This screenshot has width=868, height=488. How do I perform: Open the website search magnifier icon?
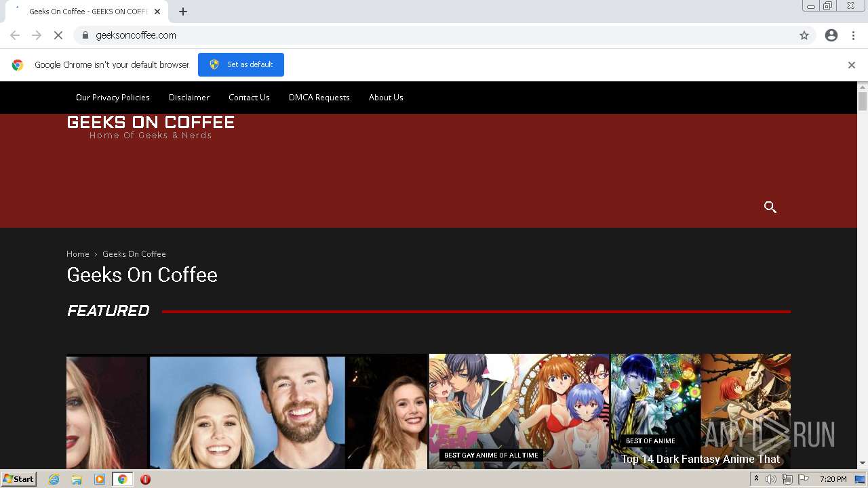770,207
